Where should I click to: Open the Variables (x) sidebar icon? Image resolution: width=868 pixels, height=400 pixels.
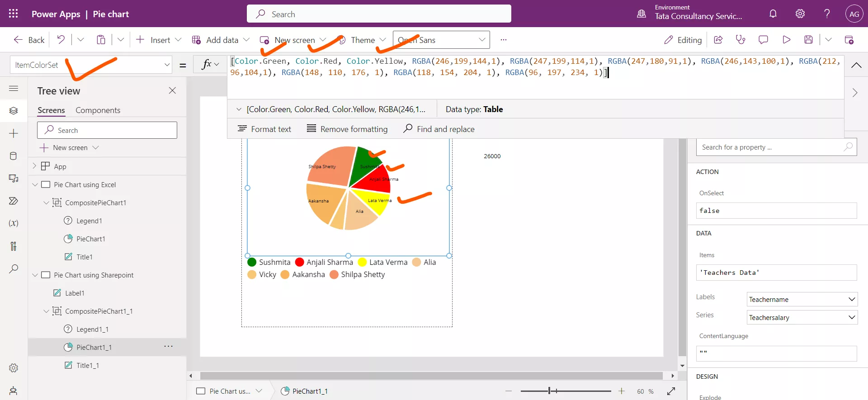(14, 223)
